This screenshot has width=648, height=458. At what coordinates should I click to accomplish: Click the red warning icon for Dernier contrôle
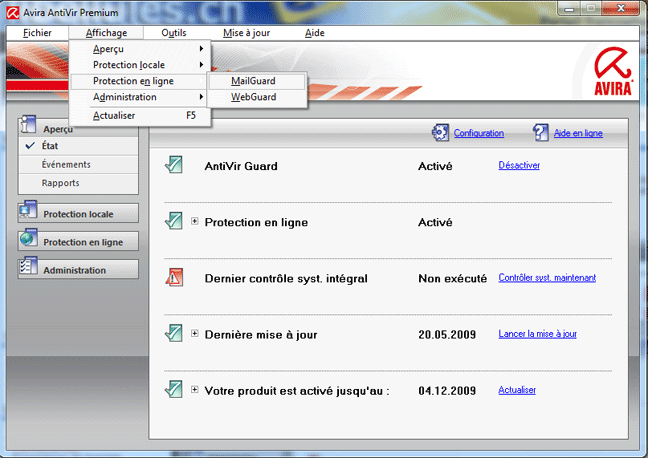174,277
